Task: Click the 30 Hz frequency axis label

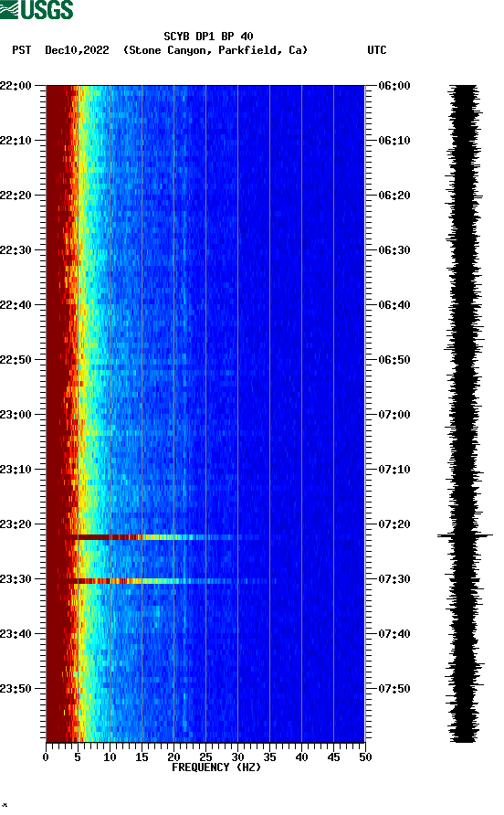Action: click(x=237, y=757)
